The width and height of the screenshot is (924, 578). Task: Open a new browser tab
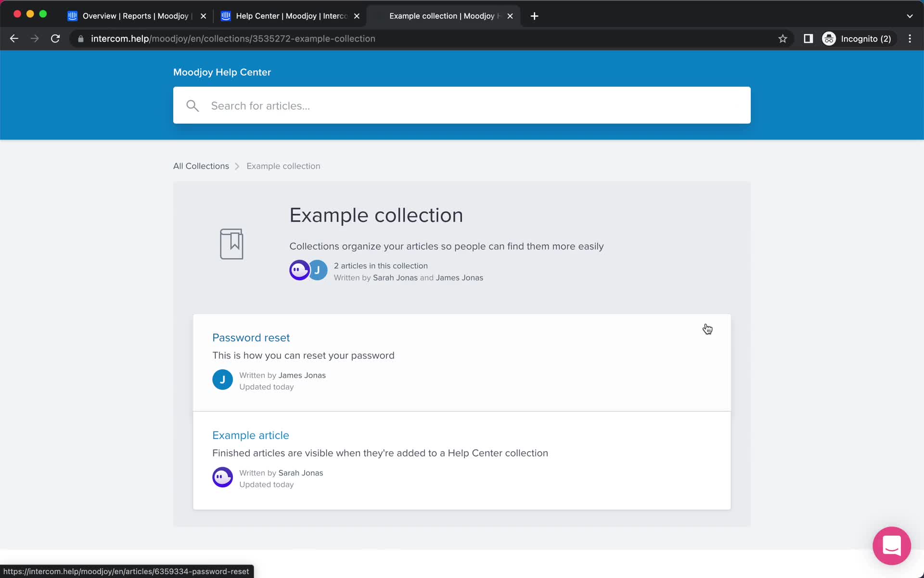click(x=534, y=16)
